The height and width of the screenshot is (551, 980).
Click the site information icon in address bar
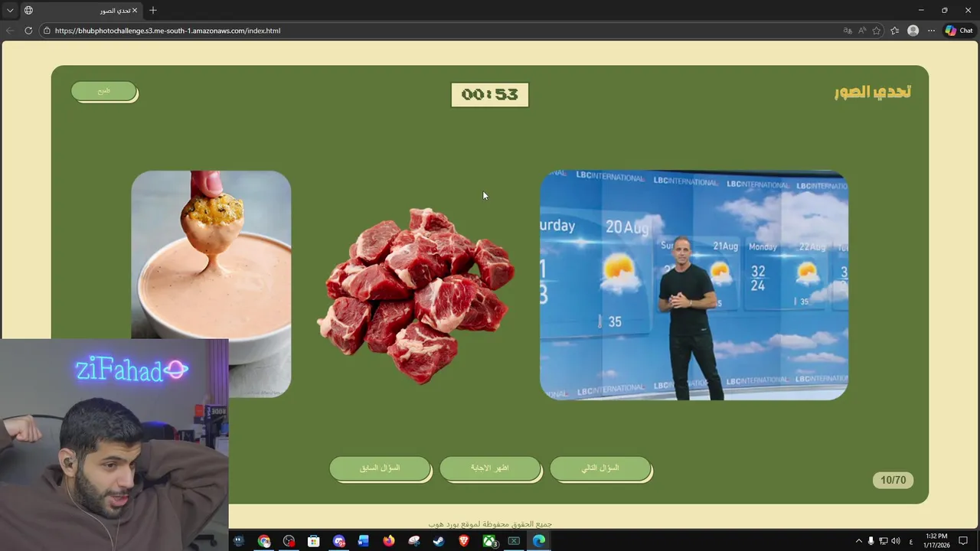point(47,31)
